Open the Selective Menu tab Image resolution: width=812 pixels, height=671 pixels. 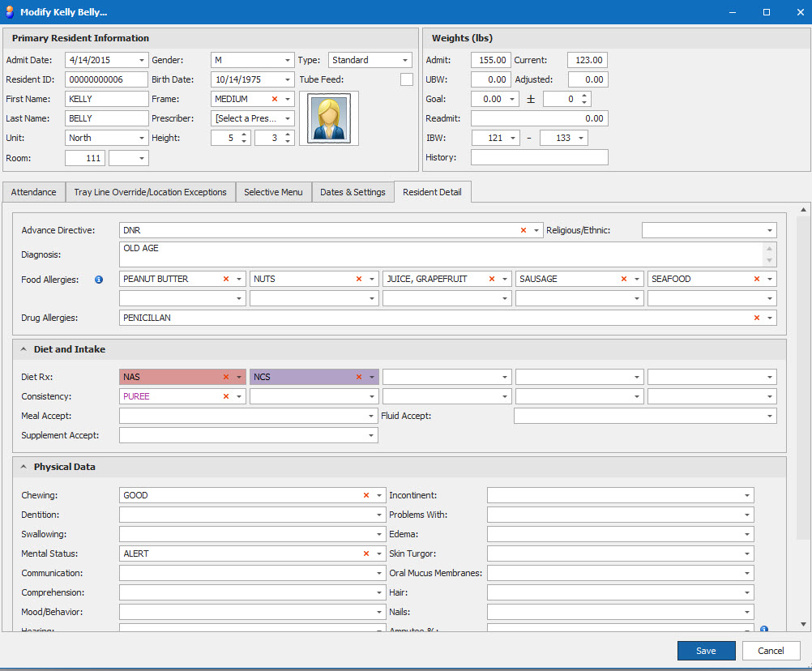pyautogui.click(x=273, y=192)
